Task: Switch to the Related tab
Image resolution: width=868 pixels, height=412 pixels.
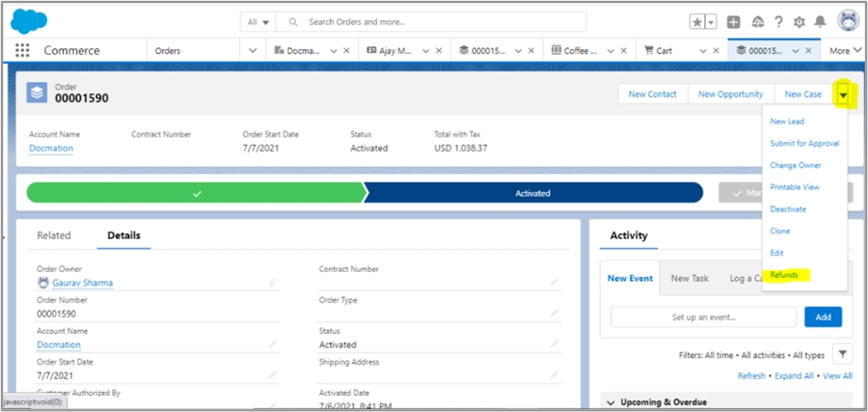Action: [54, 235]
